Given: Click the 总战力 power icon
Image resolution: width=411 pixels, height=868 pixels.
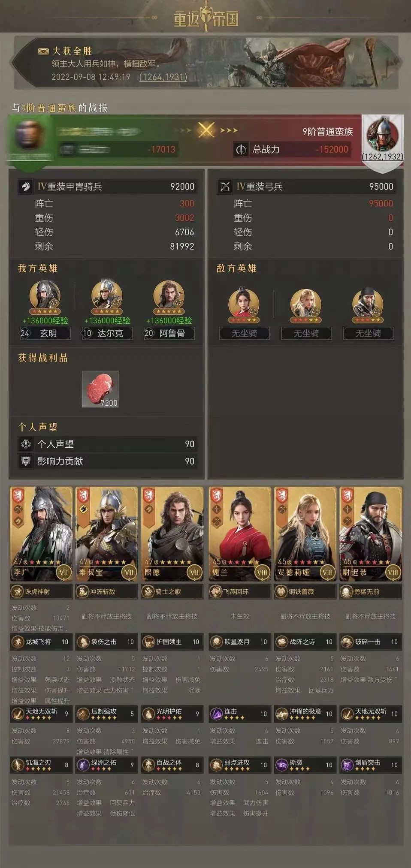Looking at the screenshot, I should pos(241,149).
